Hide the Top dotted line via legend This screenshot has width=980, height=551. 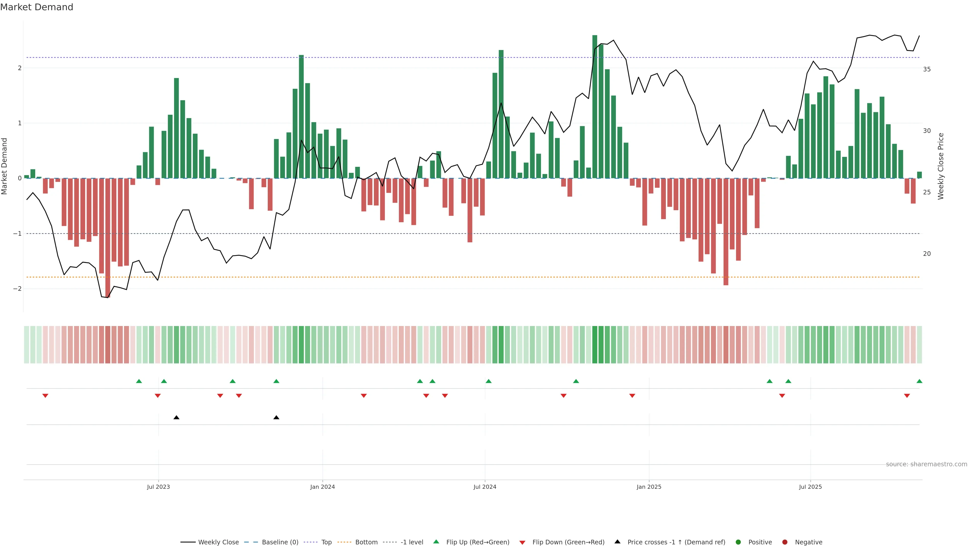click(326, 542)
